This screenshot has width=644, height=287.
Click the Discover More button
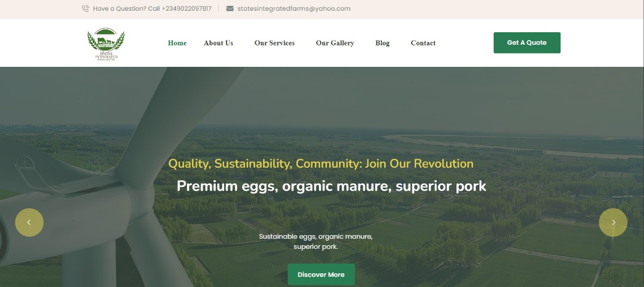321,274
